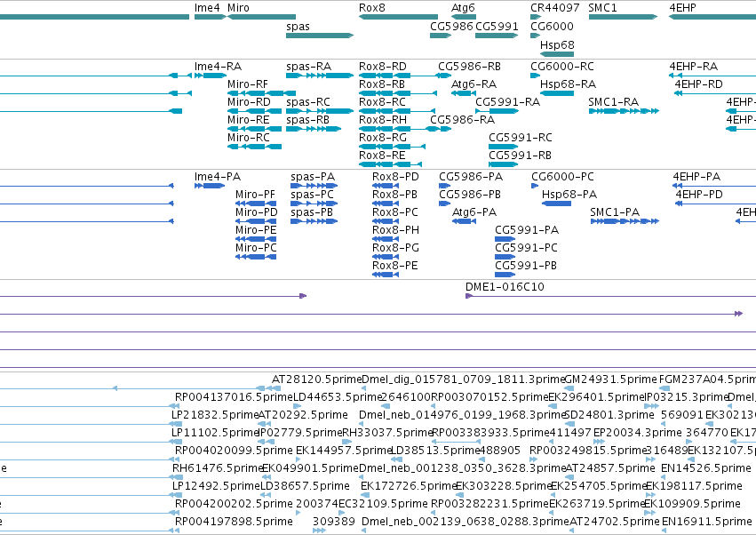Select the spas gene bar
Viewport: 756px width, 535px height.
click(x=320, y=36)
